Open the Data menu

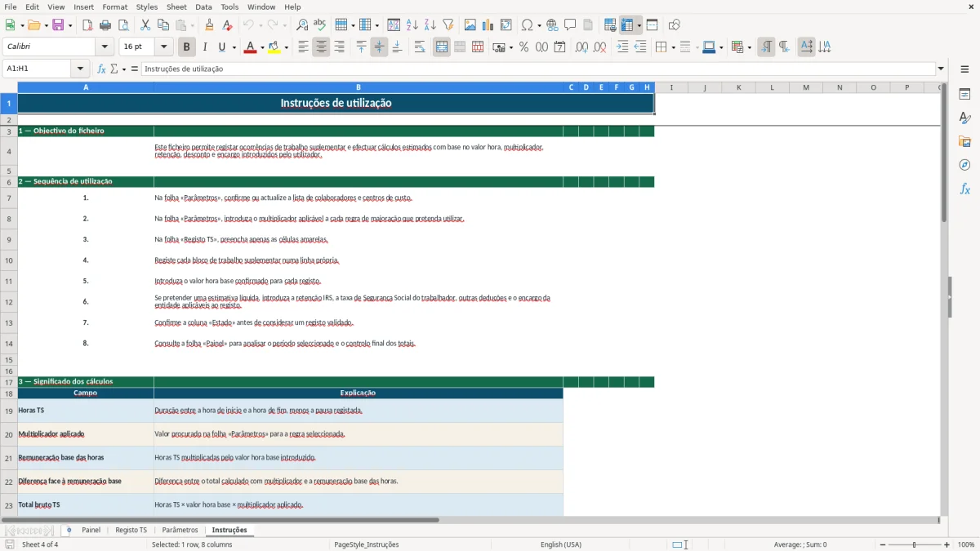[203, 7]
